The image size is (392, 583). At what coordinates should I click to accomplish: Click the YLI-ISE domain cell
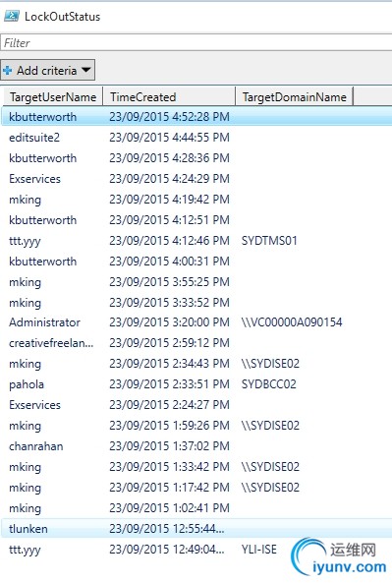(259, 550)
